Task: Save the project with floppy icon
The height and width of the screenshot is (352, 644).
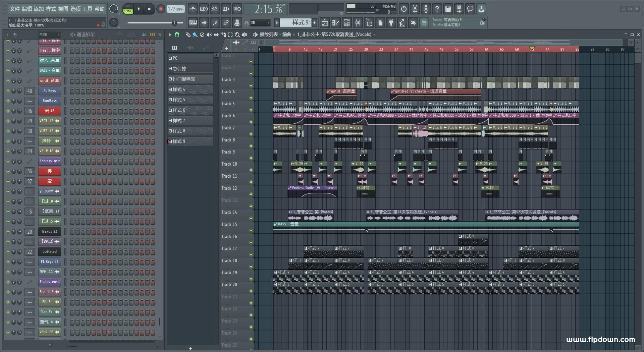Action: coord(448,9)
